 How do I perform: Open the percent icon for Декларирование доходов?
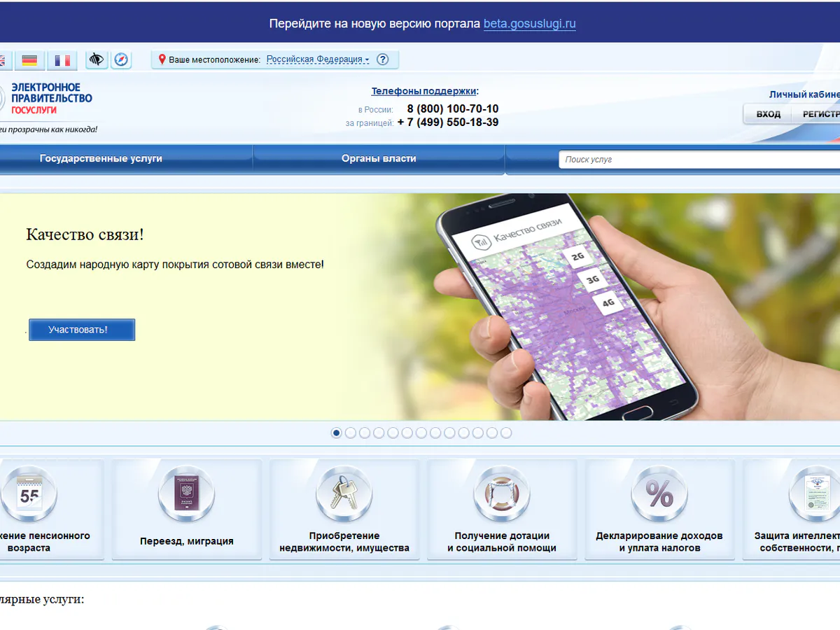pos(659,494)
